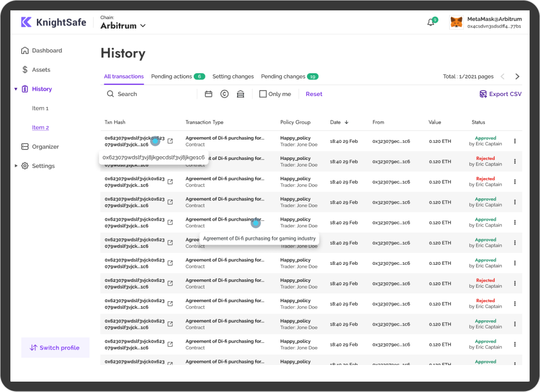This screenshot has width=540, height=392.
Task: Expand the Settings sidebar section
Action: tap(16, 166)
